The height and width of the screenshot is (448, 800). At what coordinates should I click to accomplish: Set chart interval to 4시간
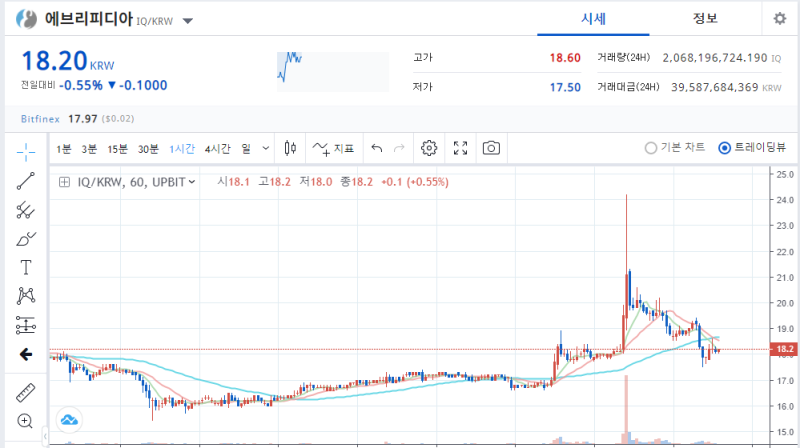(218, 149)
